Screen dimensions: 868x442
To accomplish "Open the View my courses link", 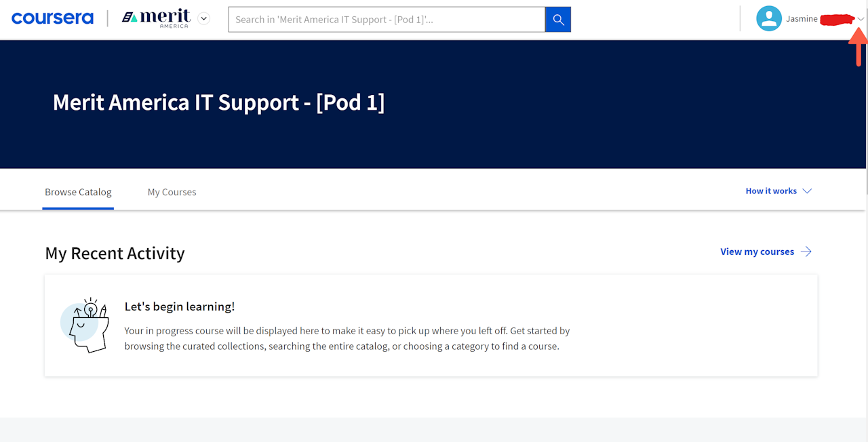I will coord(766,252).
